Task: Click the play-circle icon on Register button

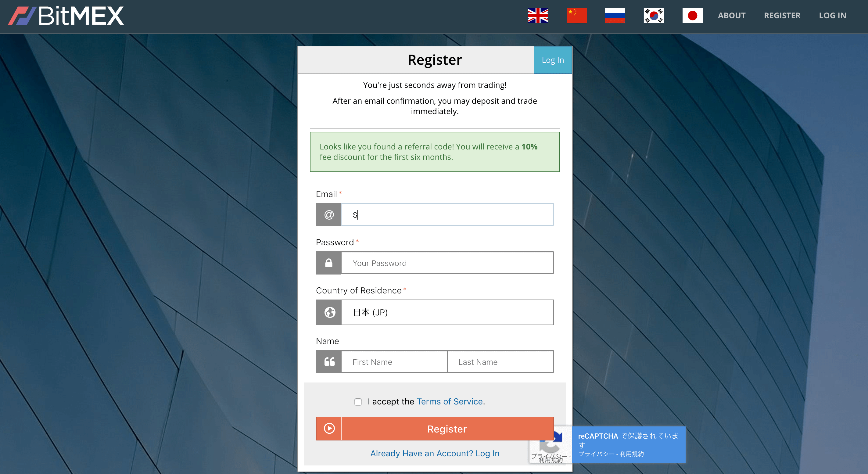Action: click(329, 429)
